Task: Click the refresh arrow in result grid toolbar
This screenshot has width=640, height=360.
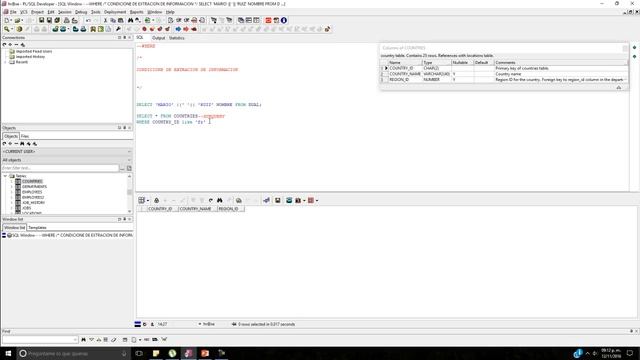Action: [x=211, y=200]
